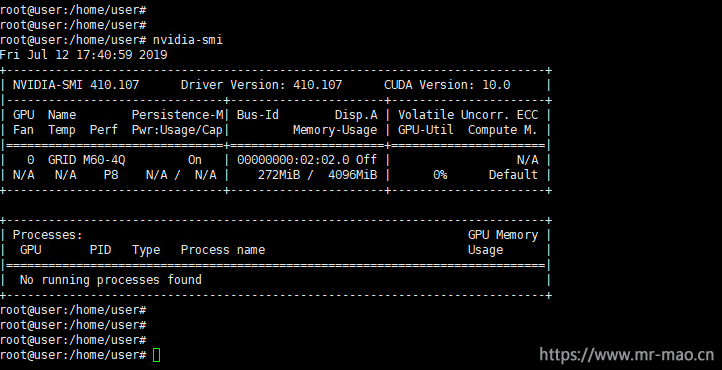This screenshot has width=722, height=370.
Task: Click 'Volatile Uncorr. ECC' header text
Action: point(468,115)
